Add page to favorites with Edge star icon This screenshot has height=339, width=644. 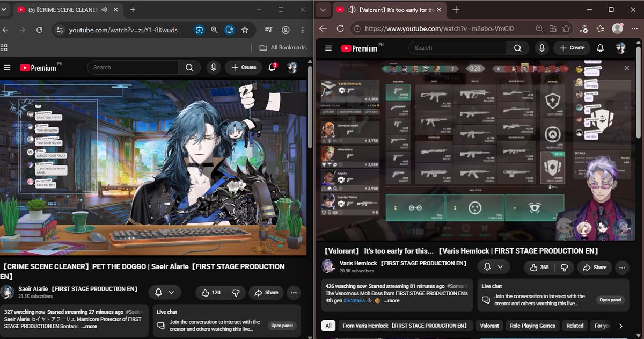click(x=566, y=28)
